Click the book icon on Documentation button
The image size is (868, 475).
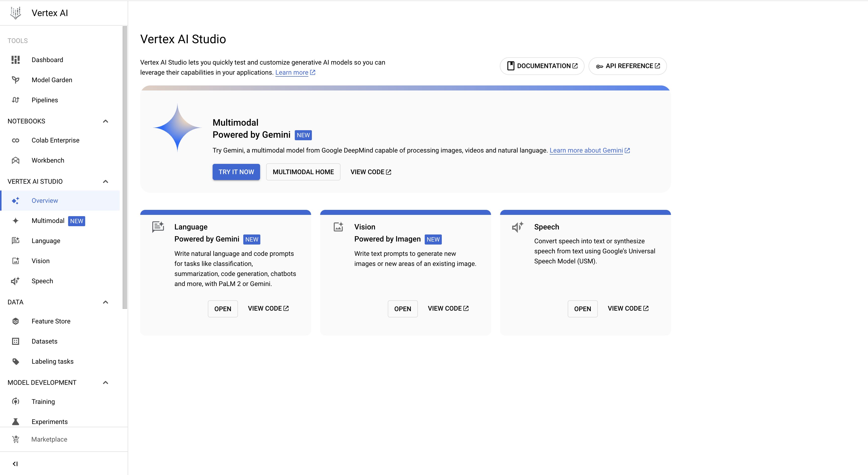(511, 66)
